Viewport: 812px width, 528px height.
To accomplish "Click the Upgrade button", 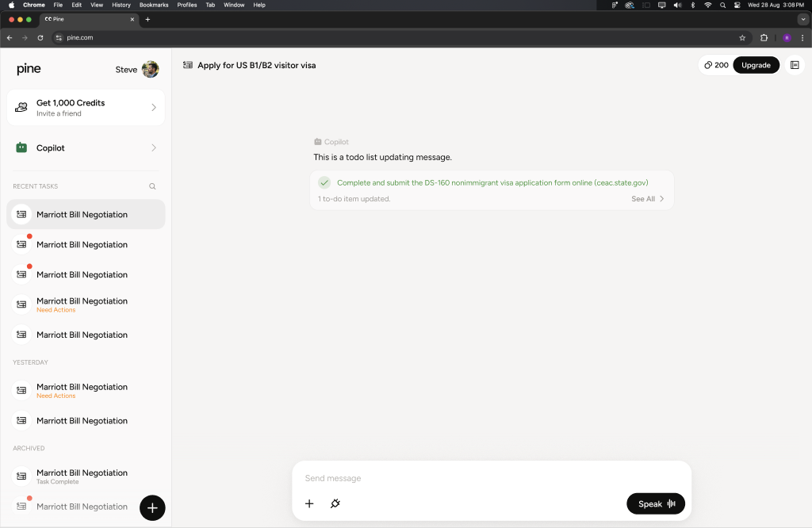I will coord(756,65).
